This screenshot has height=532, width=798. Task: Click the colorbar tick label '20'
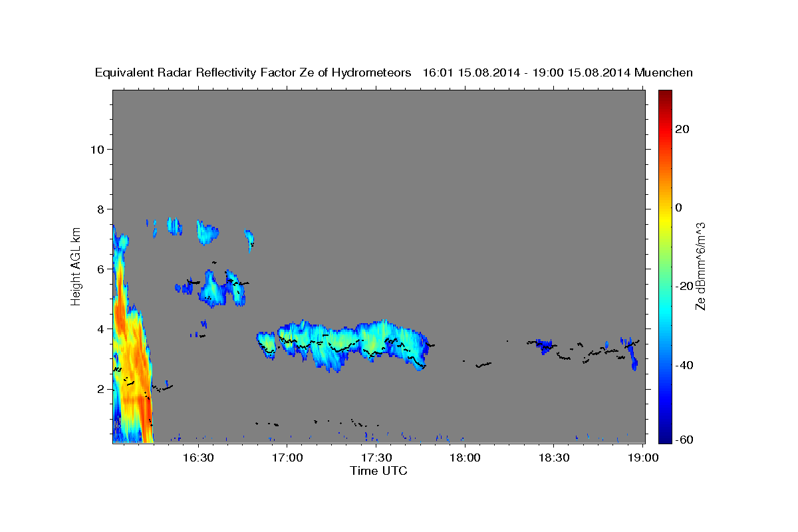pyautogui.click(x=682, y=129)
